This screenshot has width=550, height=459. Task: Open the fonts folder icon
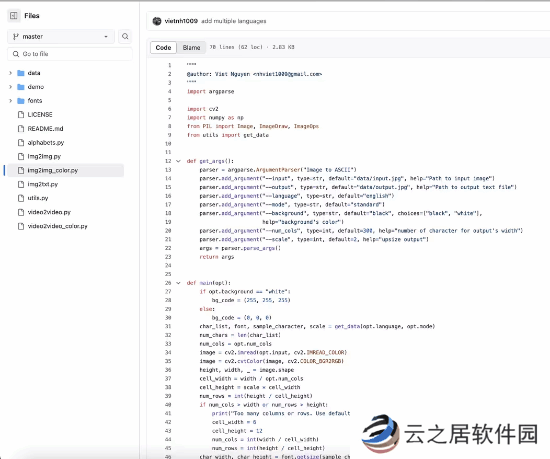21,101
